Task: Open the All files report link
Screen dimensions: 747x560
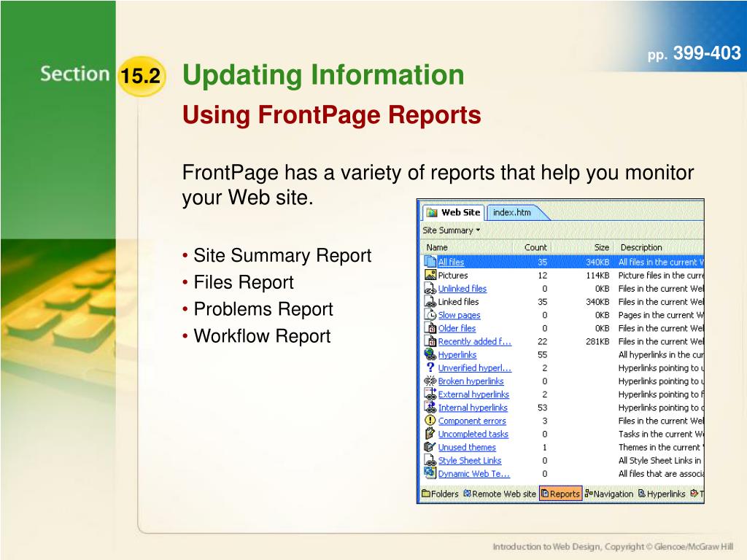Action: (x=451, y=262)
